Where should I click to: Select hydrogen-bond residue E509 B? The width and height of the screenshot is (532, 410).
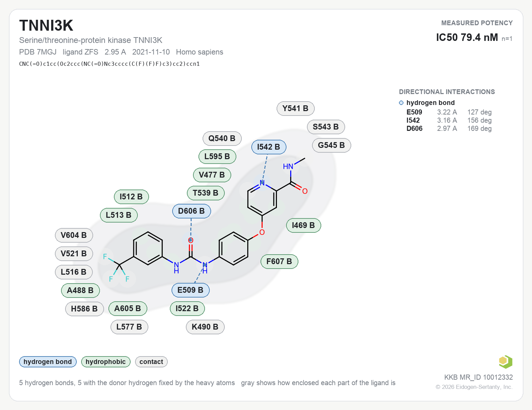(x=190, y=290)
